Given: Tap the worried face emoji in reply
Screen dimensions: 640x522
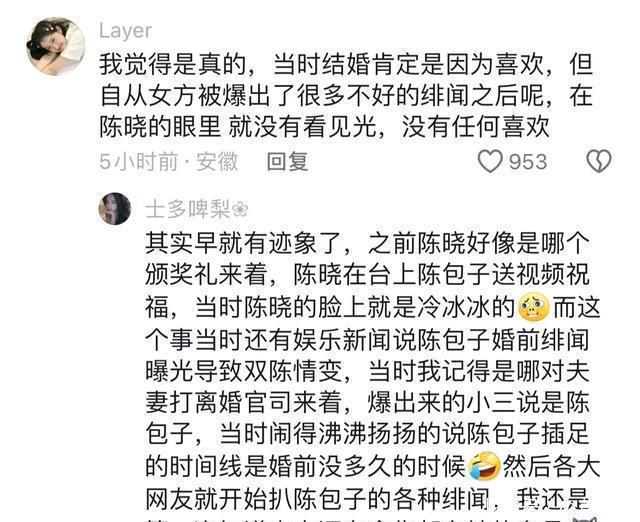Looking at the screenshot, I should click(x=533, y=308).
